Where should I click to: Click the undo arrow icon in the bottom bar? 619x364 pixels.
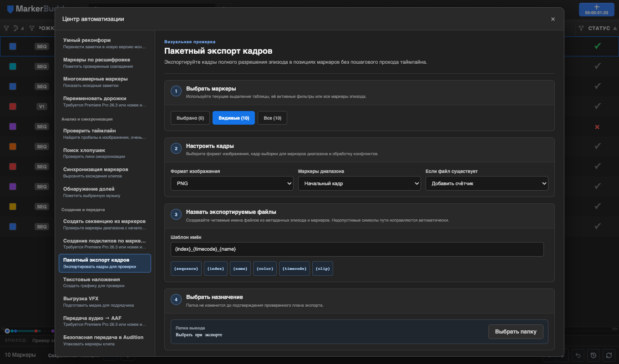pos(578,355)
